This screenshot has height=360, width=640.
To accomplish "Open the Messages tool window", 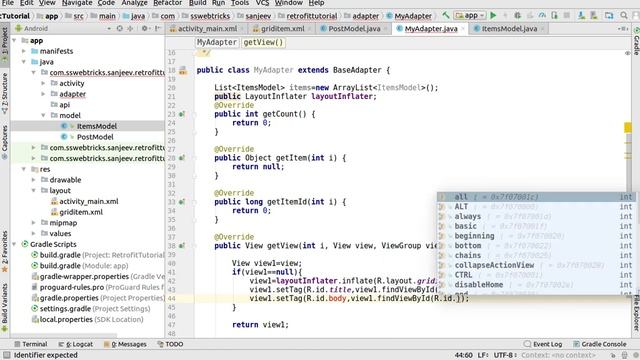I will [125, 344].
